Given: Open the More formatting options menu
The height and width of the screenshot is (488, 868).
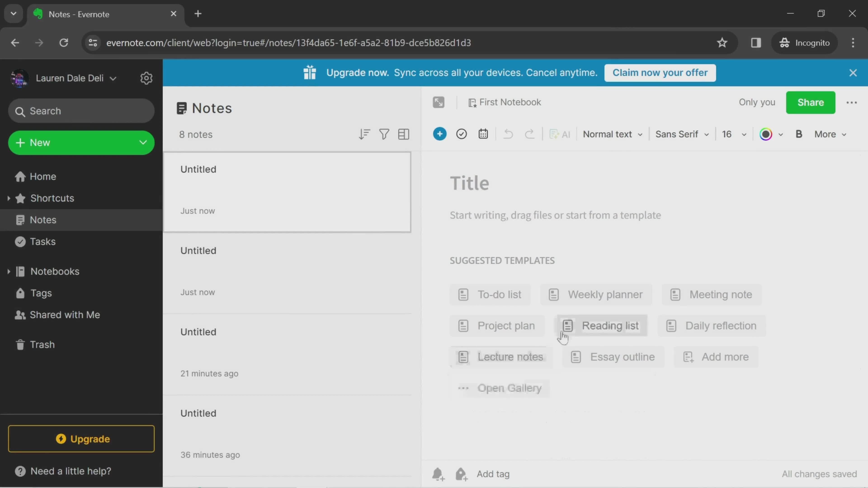Looking at the screenshot, I should (x=830, y=134).
